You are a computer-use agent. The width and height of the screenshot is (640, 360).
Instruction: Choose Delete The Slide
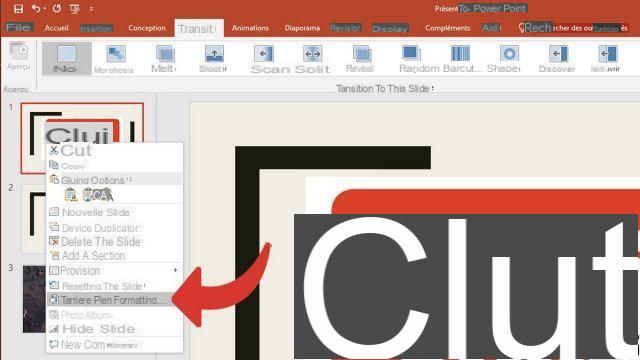[x=114, y=242]
